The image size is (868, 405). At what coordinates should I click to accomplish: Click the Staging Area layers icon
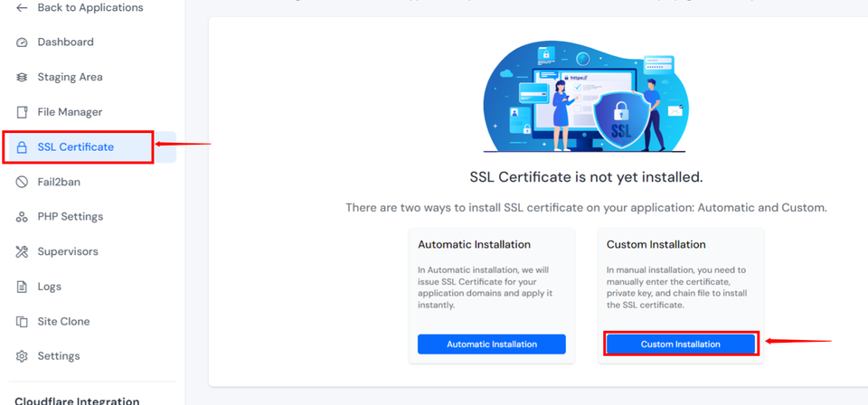(x=22, y=78)
